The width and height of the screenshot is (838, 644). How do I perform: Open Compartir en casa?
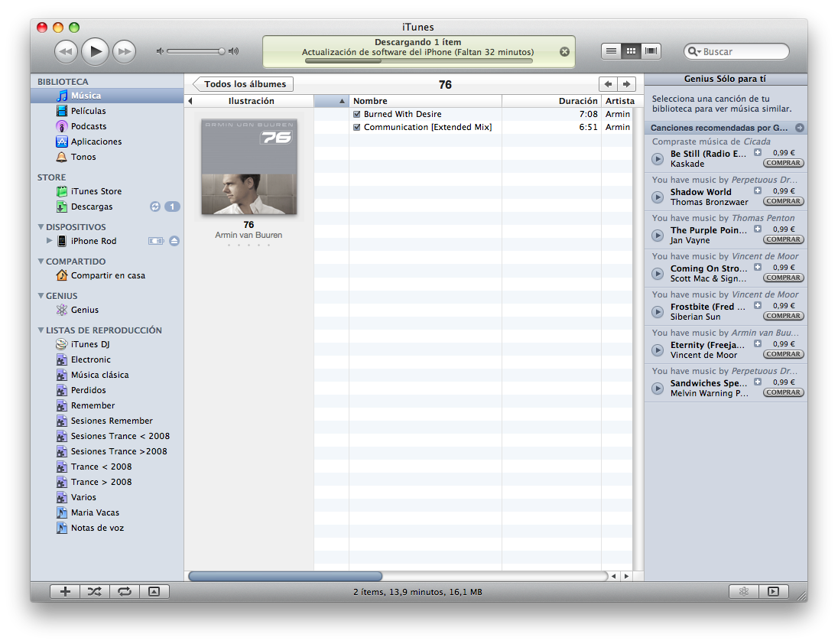point(107,275)
